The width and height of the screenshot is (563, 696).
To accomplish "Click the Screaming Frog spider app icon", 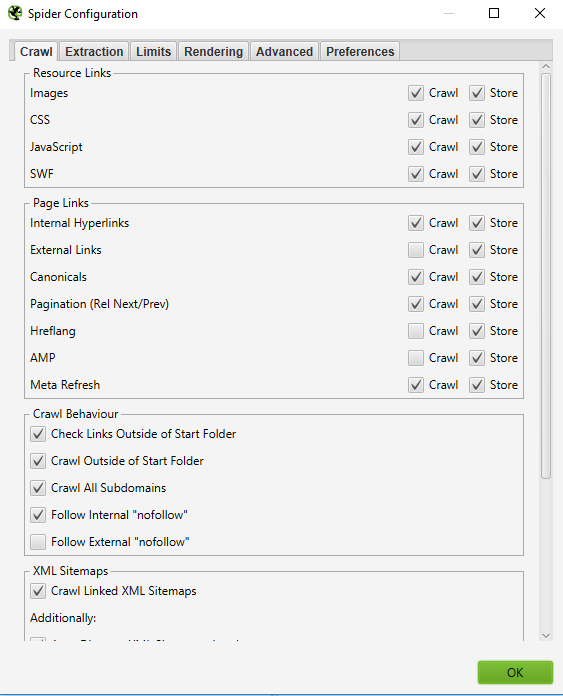I will click(15, 13).
